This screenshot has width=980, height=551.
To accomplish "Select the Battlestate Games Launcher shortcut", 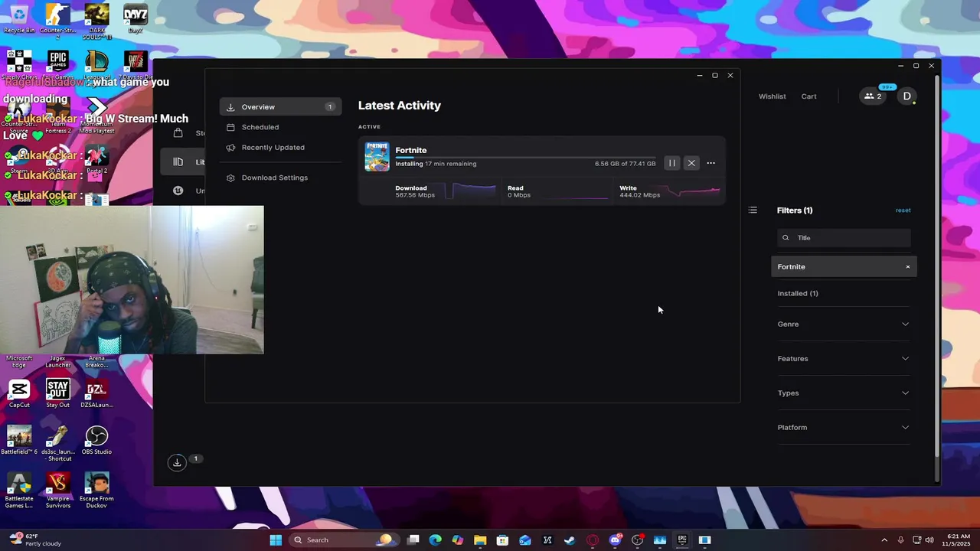I will pyautogui.click(x=19, y=490).
